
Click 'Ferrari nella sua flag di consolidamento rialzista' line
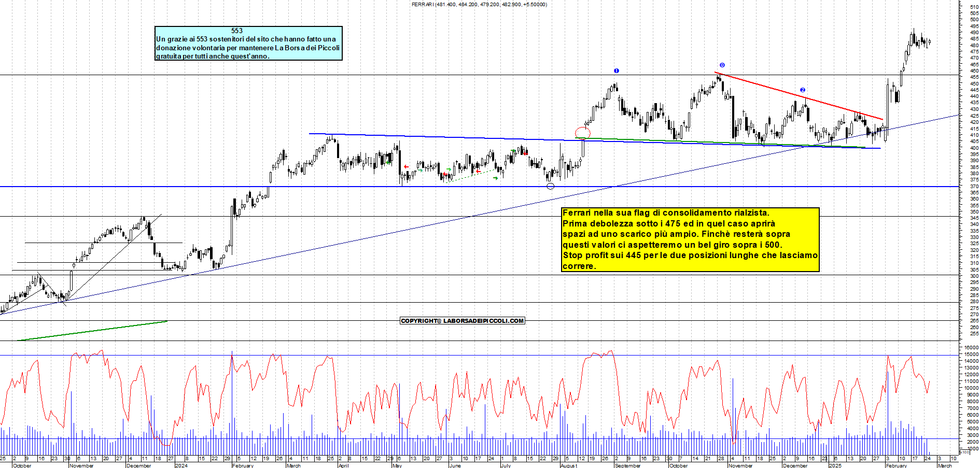[666, 212]
